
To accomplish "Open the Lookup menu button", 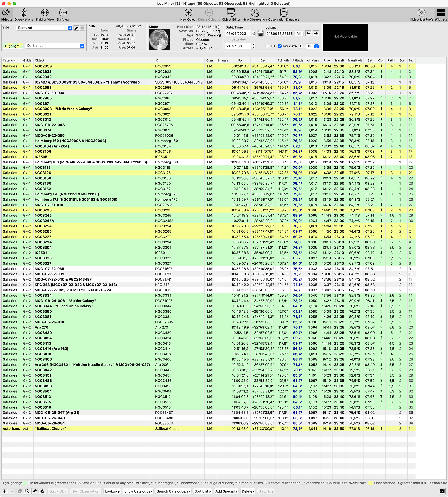I will click(x=112, y=491).
